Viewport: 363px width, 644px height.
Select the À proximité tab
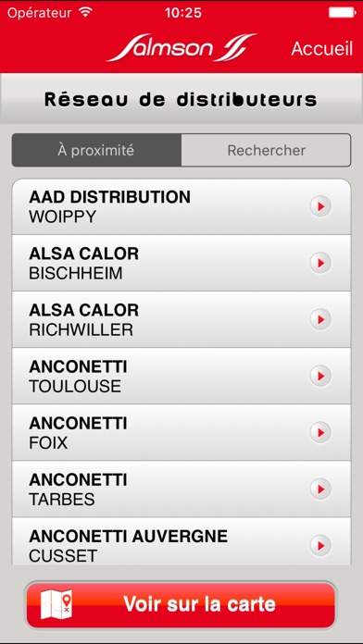96,150
